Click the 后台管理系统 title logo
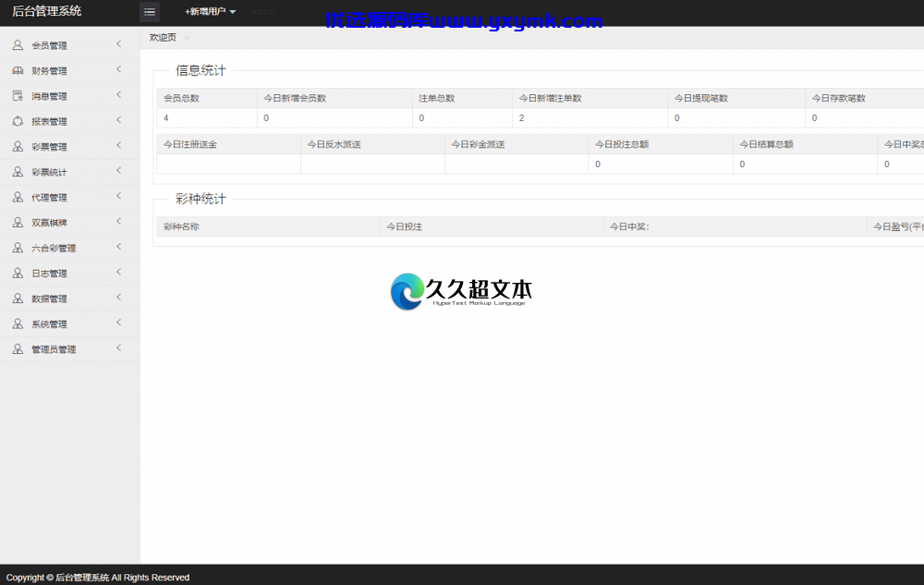Screen dimensions: 924x585 click(x=46, y=11)
